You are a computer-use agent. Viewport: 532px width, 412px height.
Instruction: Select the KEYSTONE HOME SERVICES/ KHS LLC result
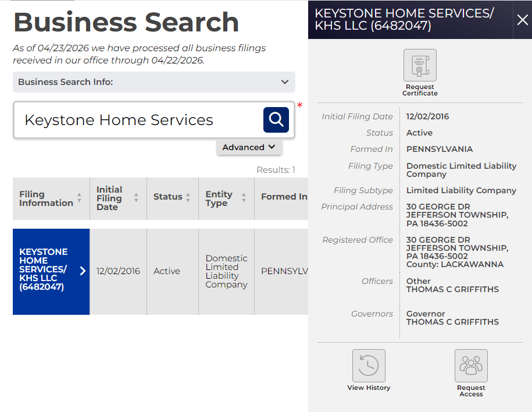point(51,271)
